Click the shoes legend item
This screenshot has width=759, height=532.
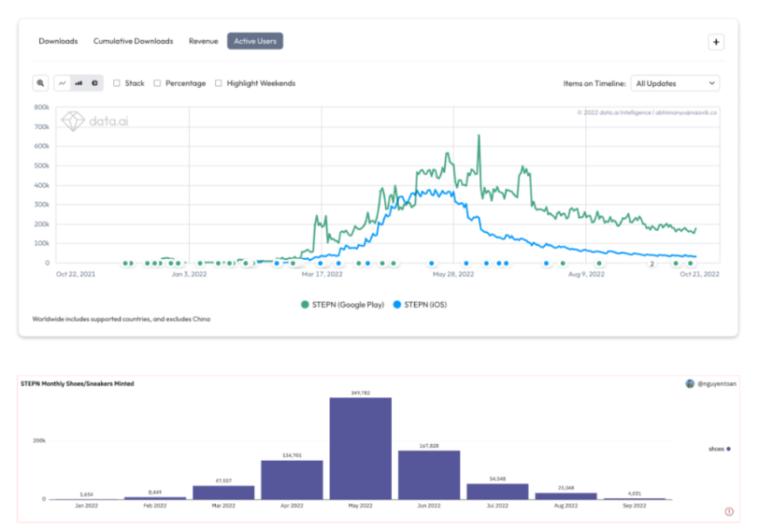720,449
